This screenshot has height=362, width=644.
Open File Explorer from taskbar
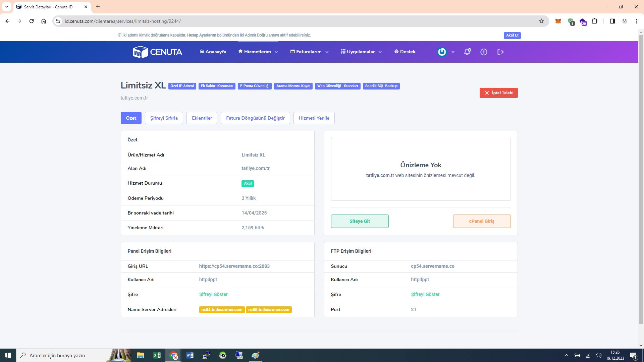coord(140,355)
